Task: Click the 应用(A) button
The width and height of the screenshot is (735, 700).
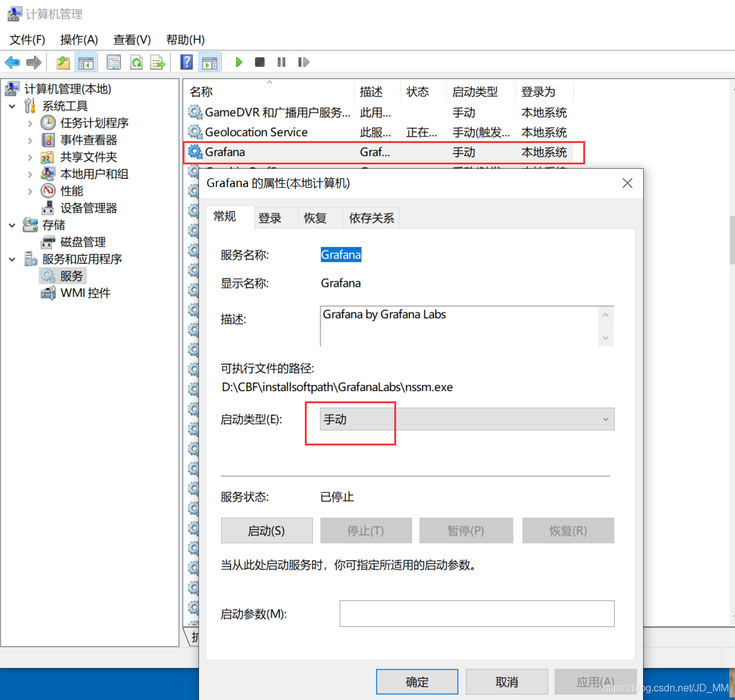Action: pyautogui.click(x=596, y=682)
